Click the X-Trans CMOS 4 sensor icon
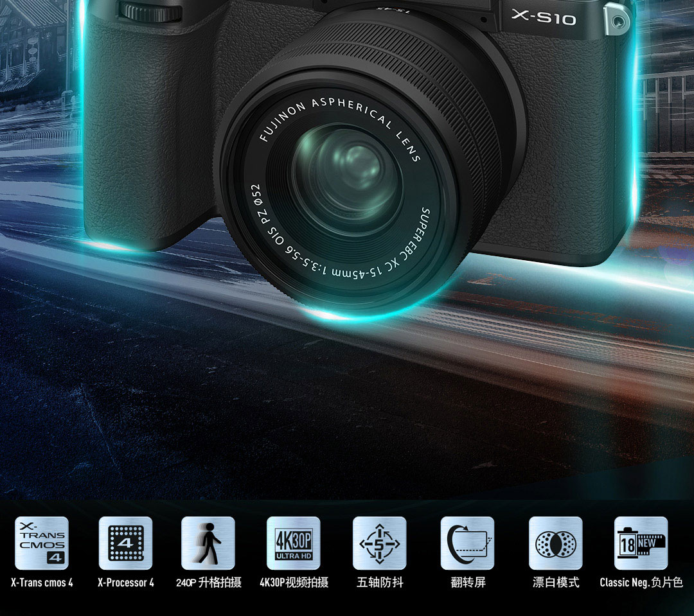Image resolution: width=694 pixels, height=616 pixels. [42, 543]
